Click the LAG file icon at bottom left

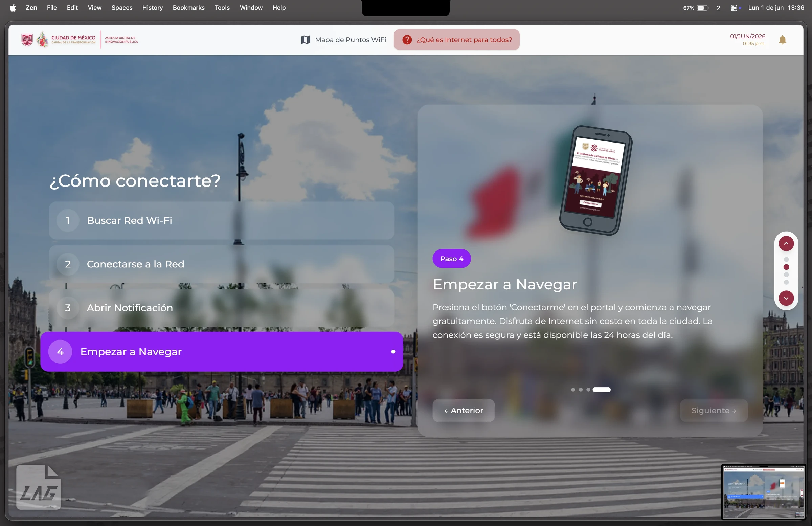pos(39,487)
